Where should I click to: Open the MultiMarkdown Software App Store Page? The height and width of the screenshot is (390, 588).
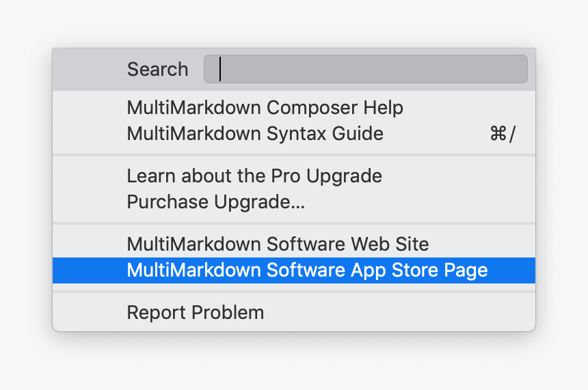click(x=307, y=270)
